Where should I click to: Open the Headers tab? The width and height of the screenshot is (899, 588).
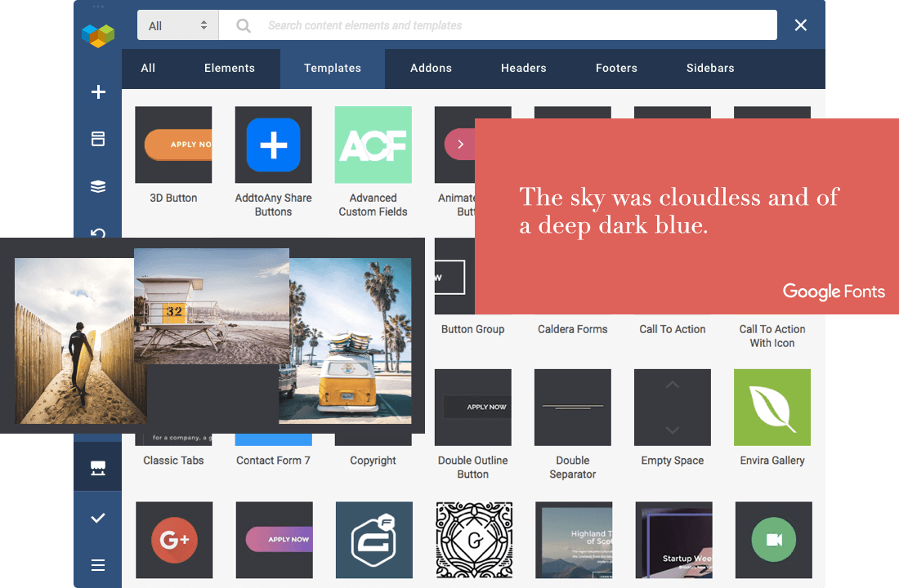coord(523,69)
